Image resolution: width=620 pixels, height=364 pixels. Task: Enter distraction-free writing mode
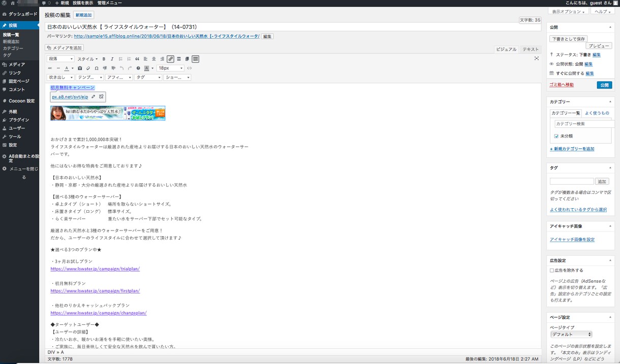(x=537, y=59)
